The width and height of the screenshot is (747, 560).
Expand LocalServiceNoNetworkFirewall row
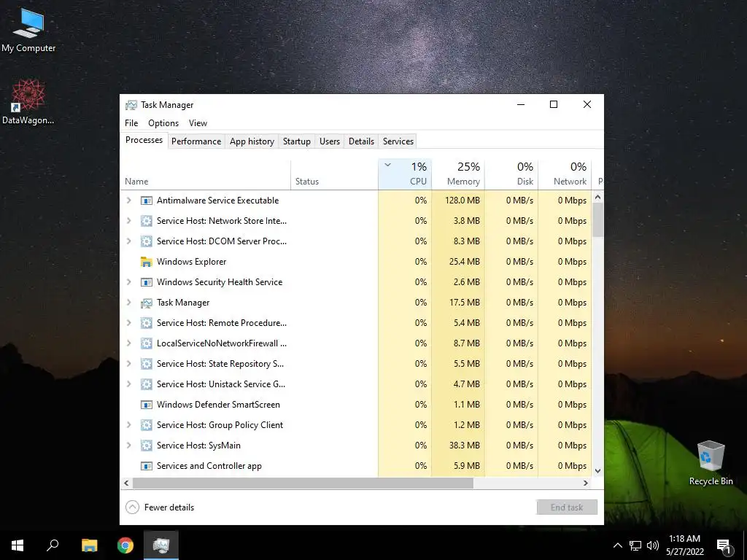(x=128, y=343)
